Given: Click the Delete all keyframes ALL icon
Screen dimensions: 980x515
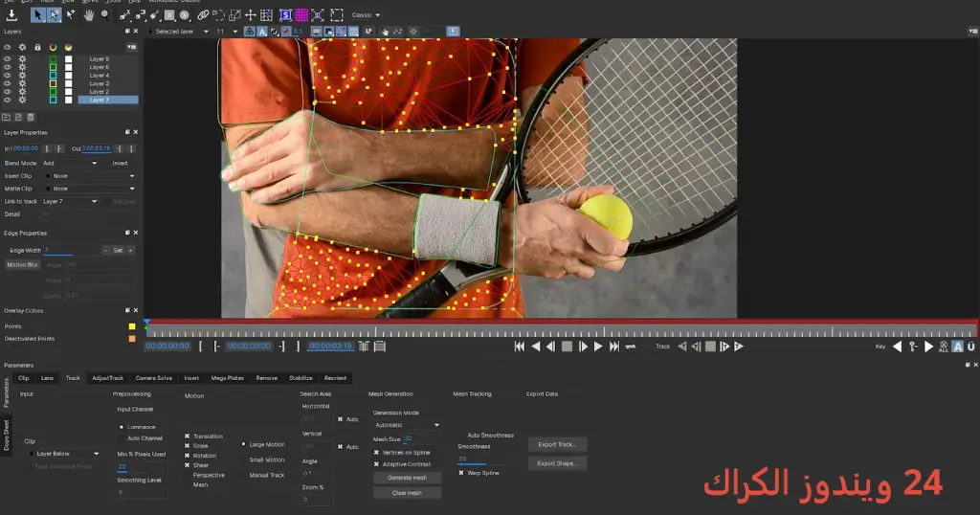Looking at the screenshot, I should [944, 347].
